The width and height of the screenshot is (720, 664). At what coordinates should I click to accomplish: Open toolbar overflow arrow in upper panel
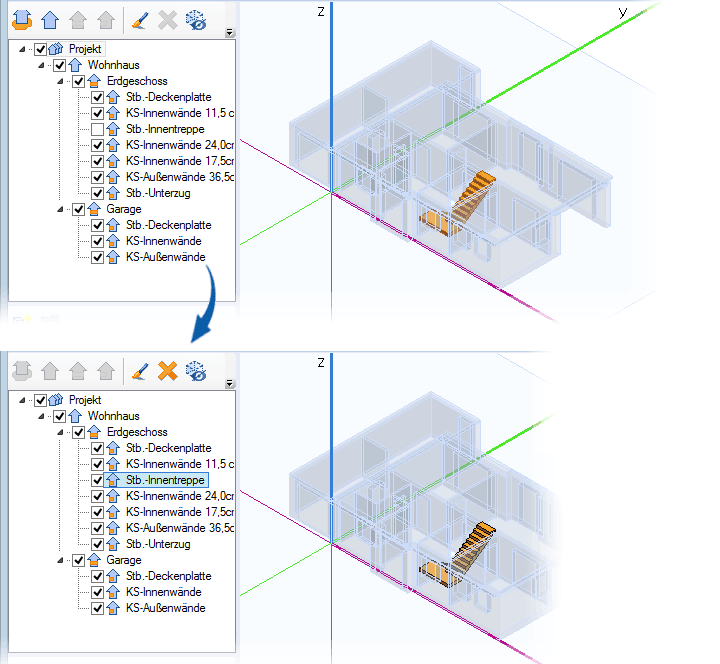[230, 32]
